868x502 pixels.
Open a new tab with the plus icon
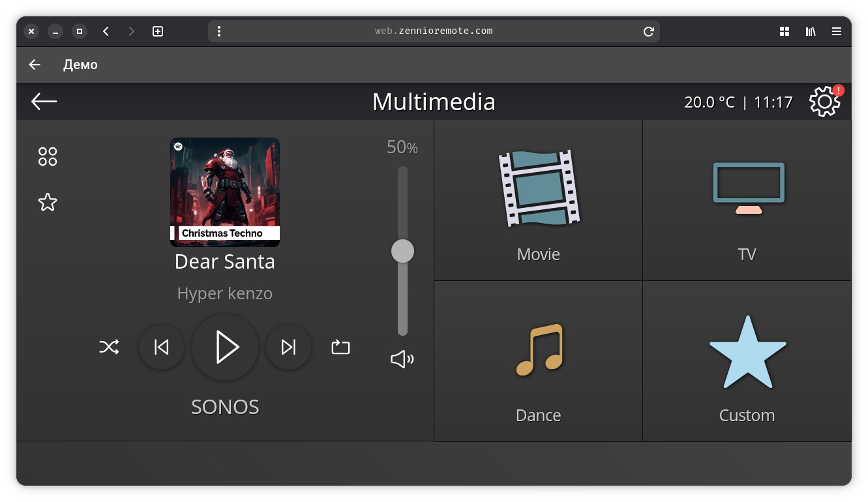click(158, 31)
